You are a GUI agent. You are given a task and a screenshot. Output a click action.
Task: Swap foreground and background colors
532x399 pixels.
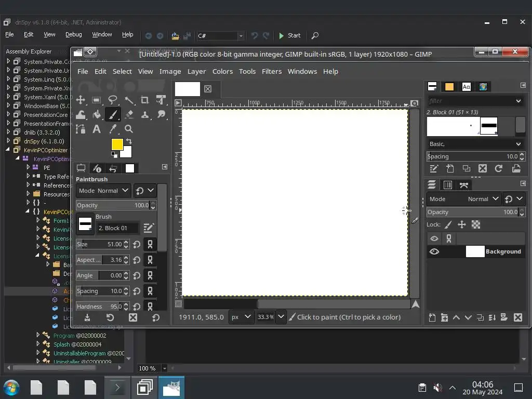click(129, 141)
